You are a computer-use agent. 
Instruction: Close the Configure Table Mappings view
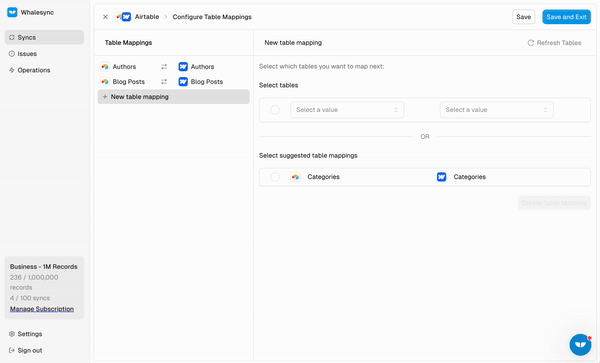105,17
